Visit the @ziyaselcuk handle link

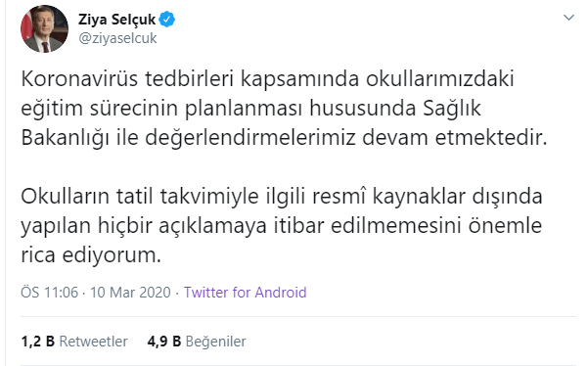(117, 38)
